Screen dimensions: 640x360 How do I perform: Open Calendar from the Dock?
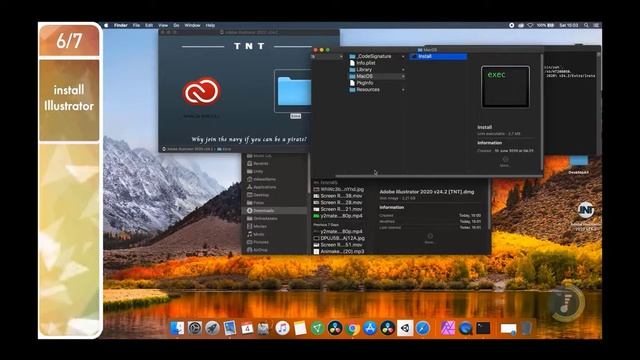247,328
